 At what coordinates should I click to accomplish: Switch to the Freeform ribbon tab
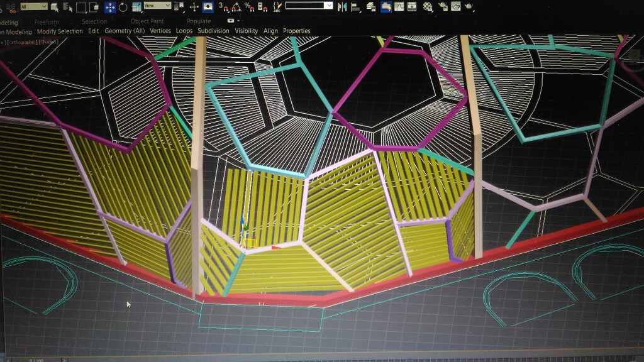pos(47,21)
